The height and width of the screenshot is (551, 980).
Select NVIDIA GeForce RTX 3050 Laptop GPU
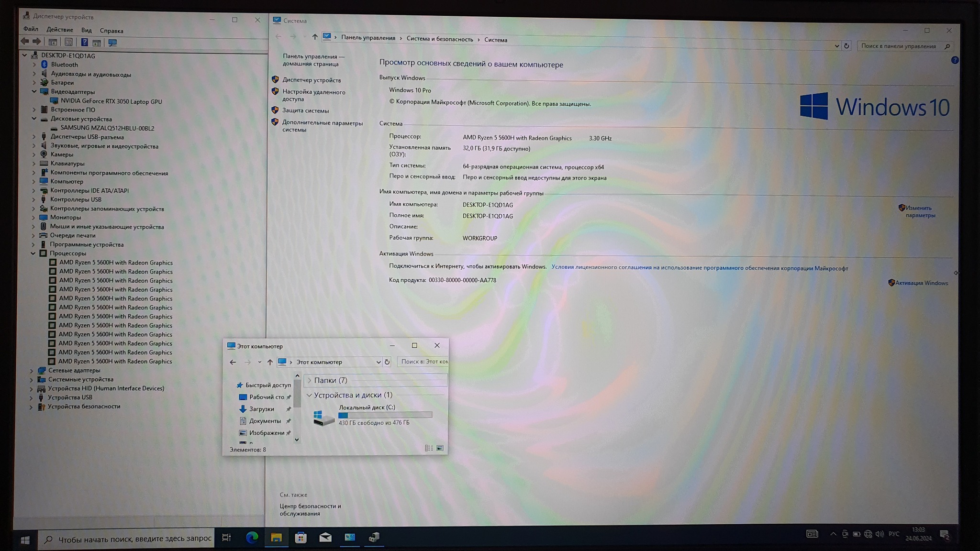coord(111,101)
